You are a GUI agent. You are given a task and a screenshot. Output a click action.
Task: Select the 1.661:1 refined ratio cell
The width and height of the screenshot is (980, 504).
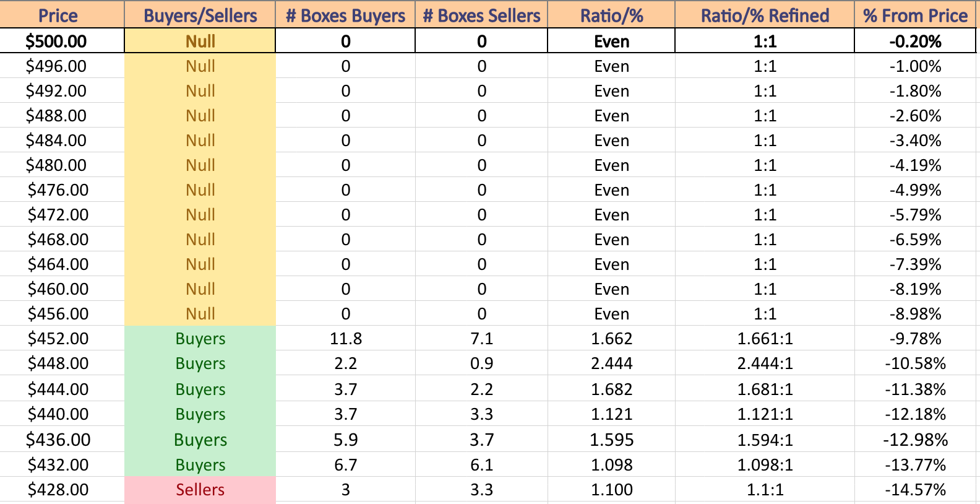tap(765, 338)
